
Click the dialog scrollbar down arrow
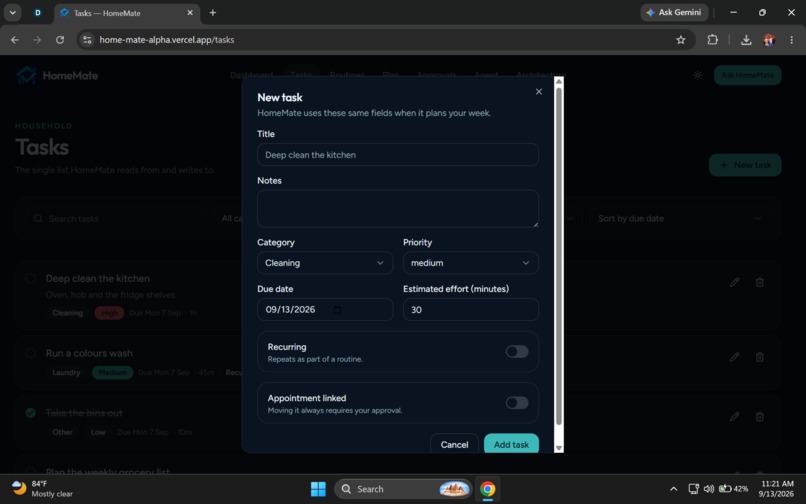[x=559, y=448]
